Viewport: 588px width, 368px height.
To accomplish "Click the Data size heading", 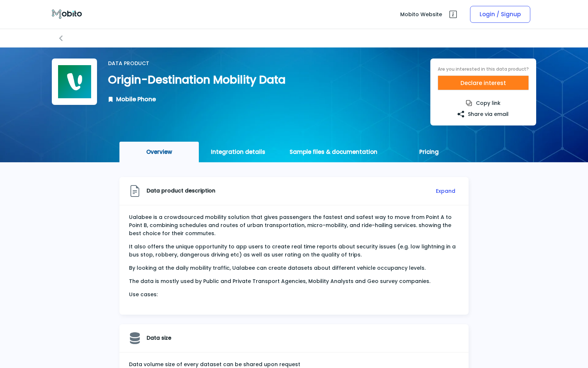I will (159, 338).
